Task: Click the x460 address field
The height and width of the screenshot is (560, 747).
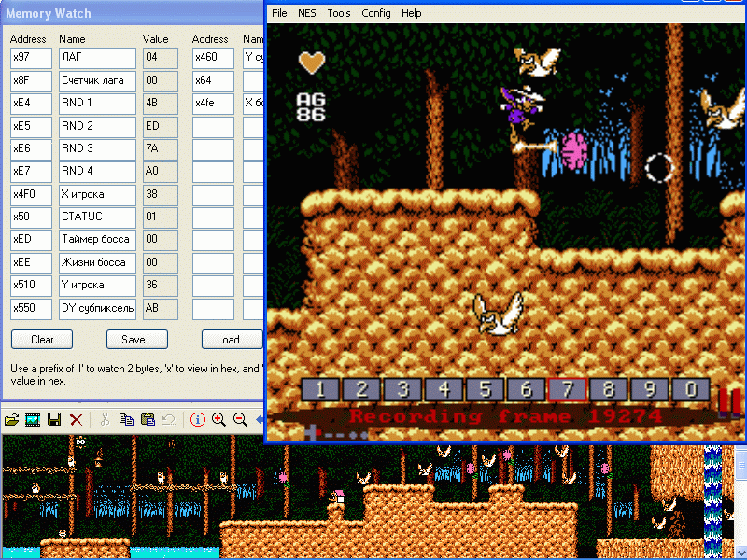Action: 213,58
